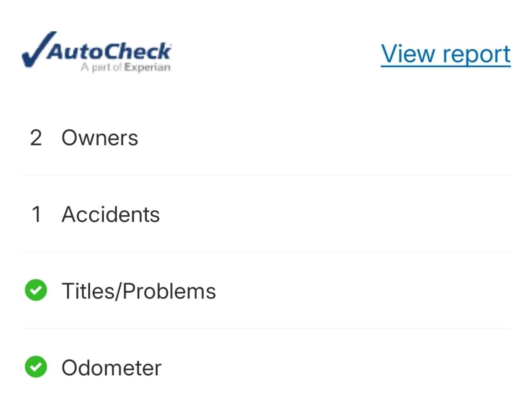Click the green checkmark beside Odometer

click(x=36, y=367)
